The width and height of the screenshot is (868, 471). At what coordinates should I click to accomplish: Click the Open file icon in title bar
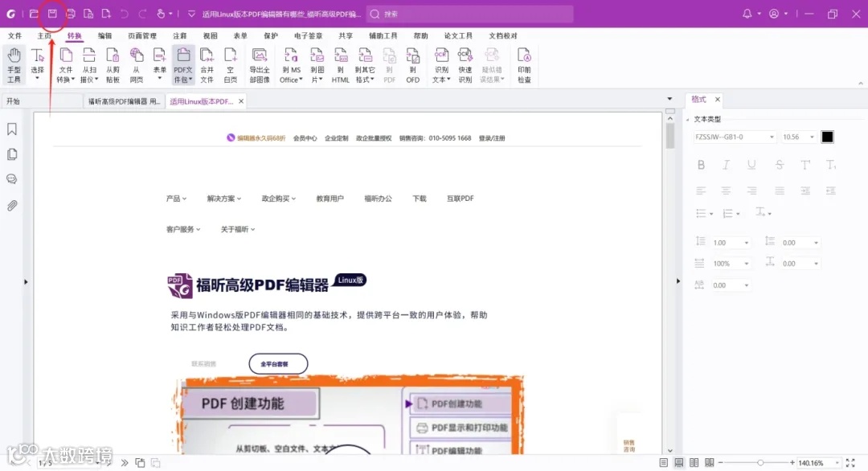[x=34, y=14]
